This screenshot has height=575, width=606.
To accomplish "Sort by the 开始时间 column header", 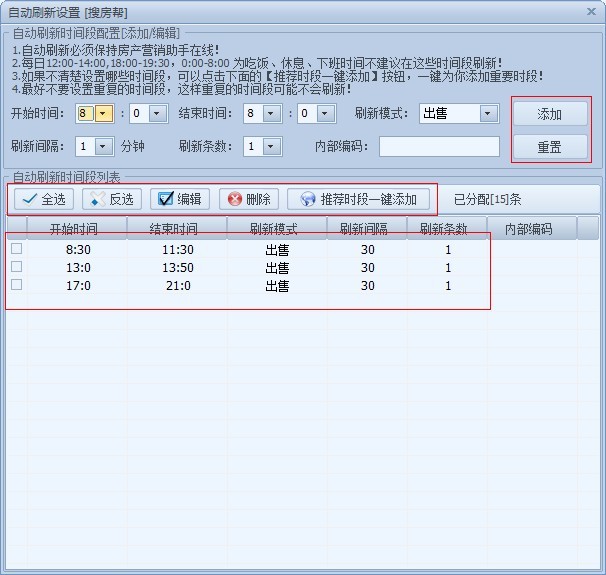I will [x=74, y=229].
